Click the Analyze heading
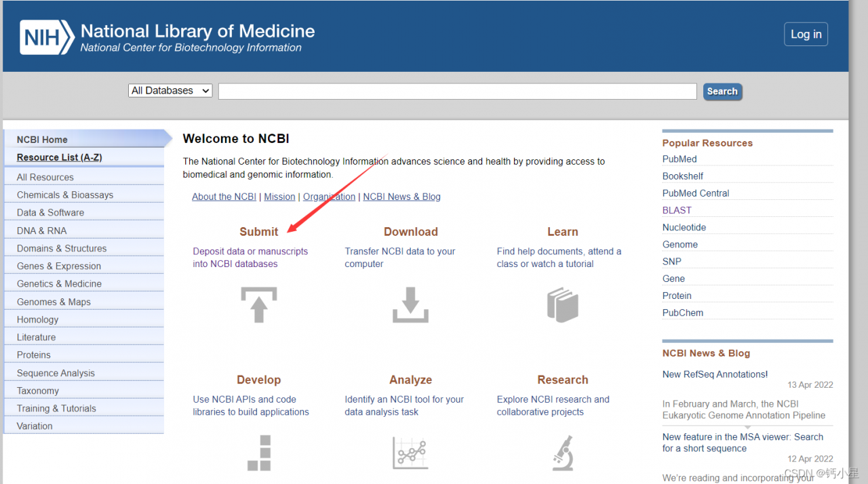868x484 pixels. 411,380
